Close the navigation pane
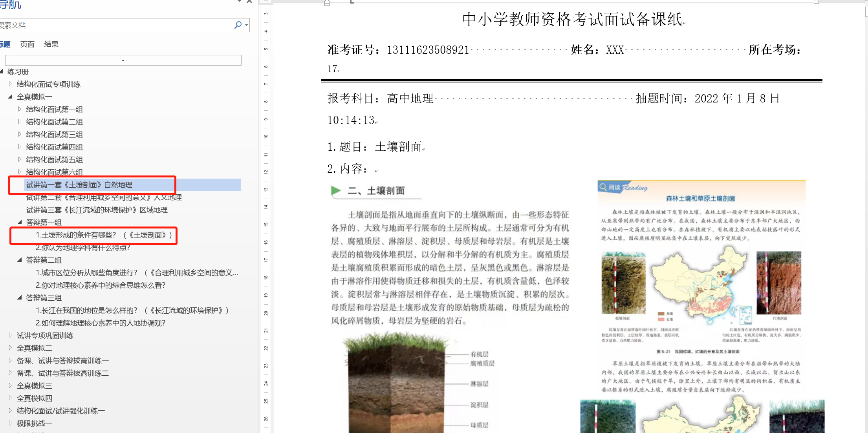868x433 pixels. click(249, 2)
